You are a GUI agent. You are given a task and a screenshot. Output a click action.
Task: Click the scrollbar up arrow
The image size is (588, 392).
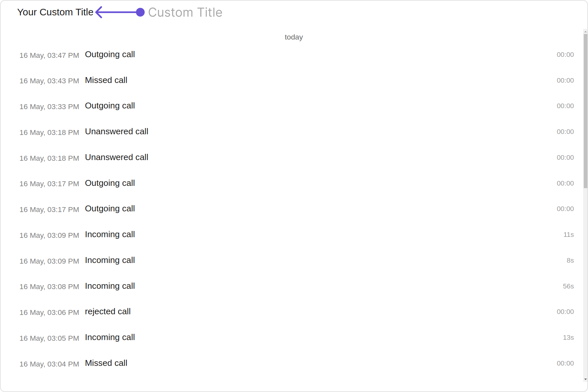585,32
